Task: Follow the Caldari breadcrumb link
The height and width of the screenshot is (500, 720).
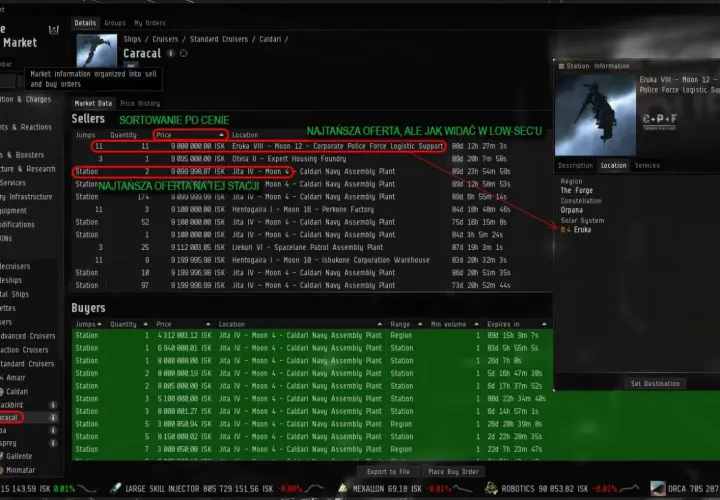Action: (270, 39)
